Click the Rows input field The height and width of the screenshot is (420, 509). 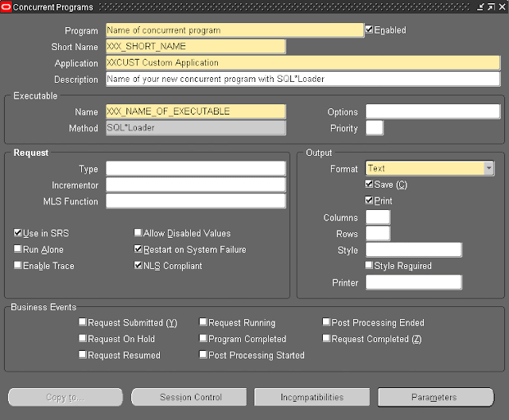[378, 233]
